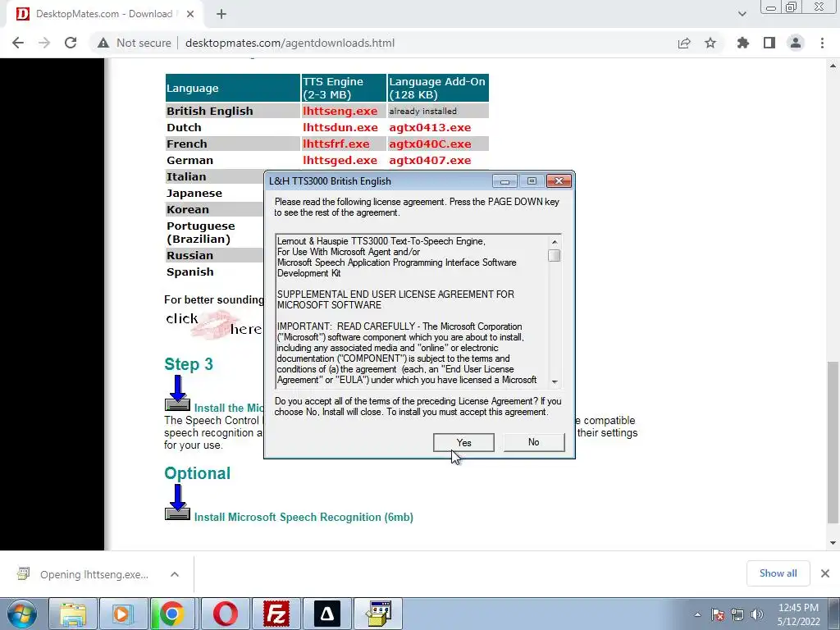Screen dimensions: 840x630
Task: Select the DesktopMates.com - Download tab
Action: coord(104,14)
